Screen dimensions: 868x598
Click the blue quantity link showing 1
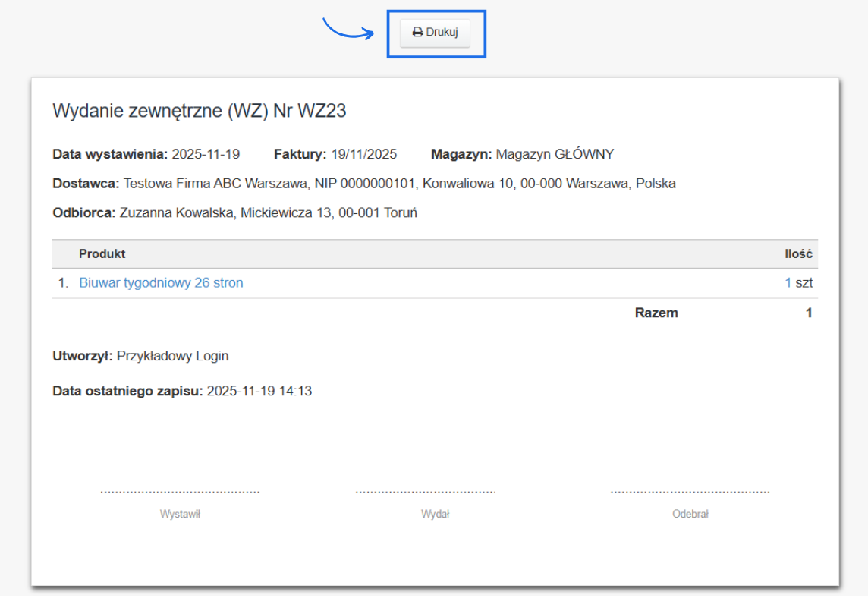[x=789, y=282]
